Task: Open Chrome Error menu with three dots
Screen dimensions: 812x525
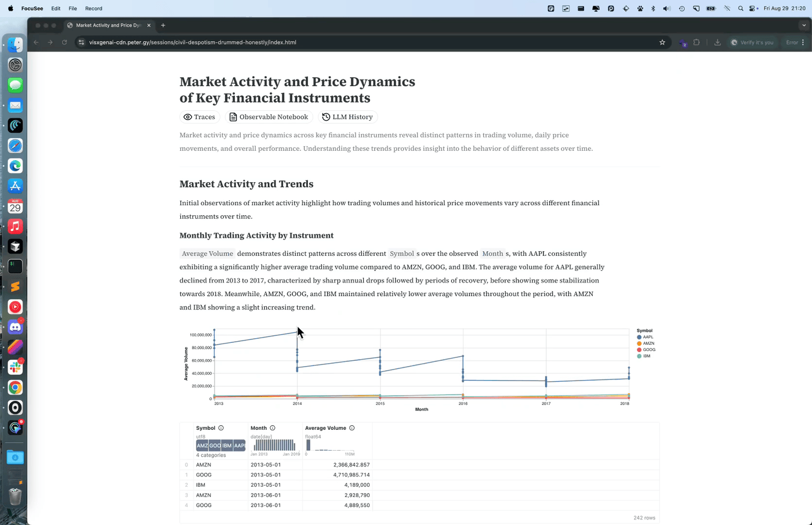Action: point(796,42)
